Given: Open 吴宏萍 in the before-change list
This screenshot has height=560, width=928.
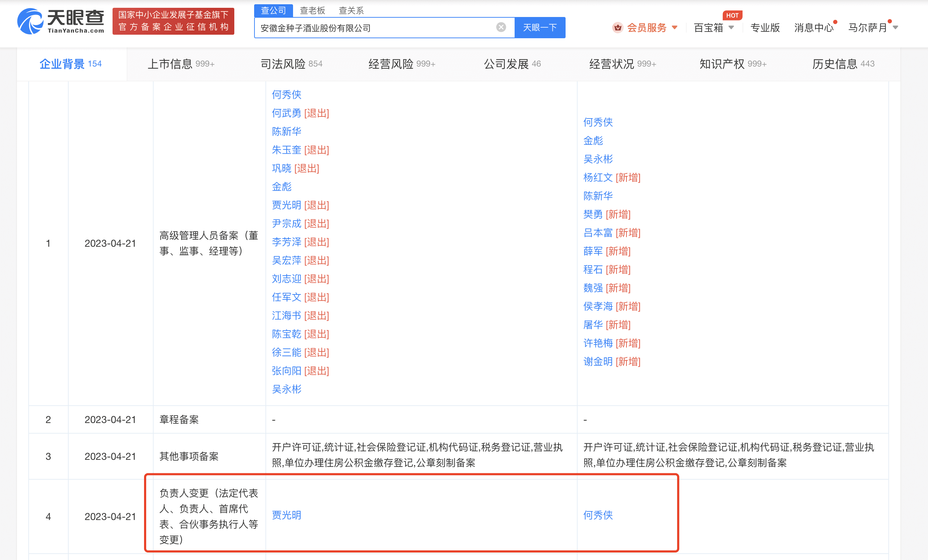Looking at the screenshot, I should coord(287,260).
